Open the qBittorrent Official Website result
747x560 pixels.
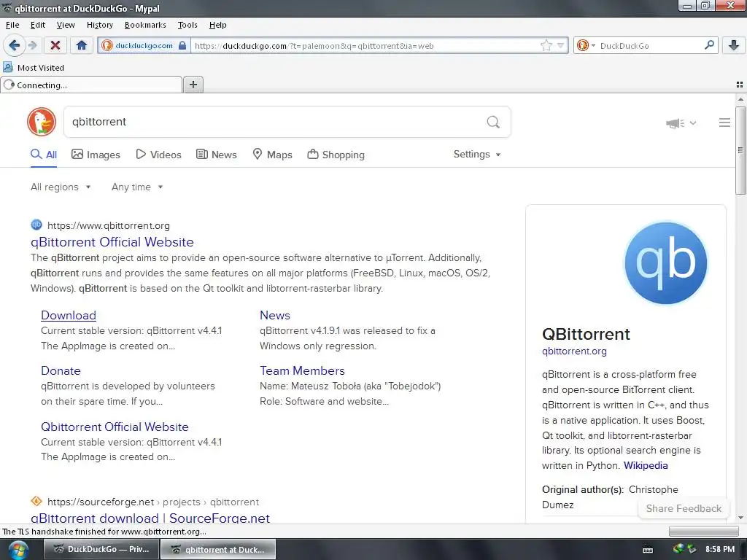[x=112, y=242]
